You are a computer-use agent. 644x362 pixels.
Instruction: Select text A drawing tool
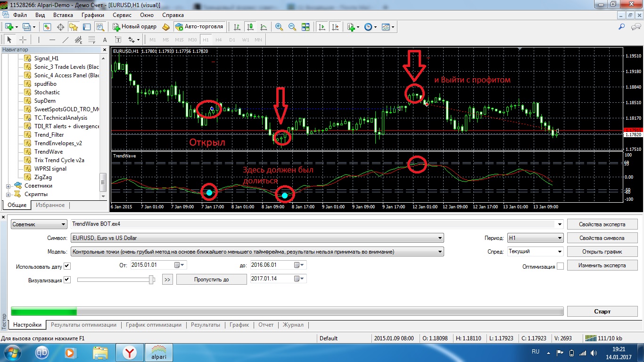[x=105, y=40]
